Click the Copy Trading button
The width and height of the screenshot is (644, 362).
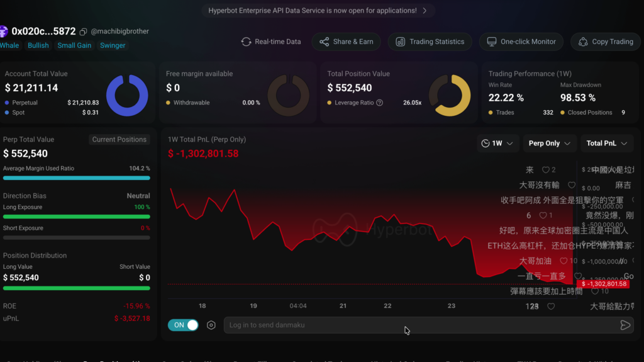606,42
